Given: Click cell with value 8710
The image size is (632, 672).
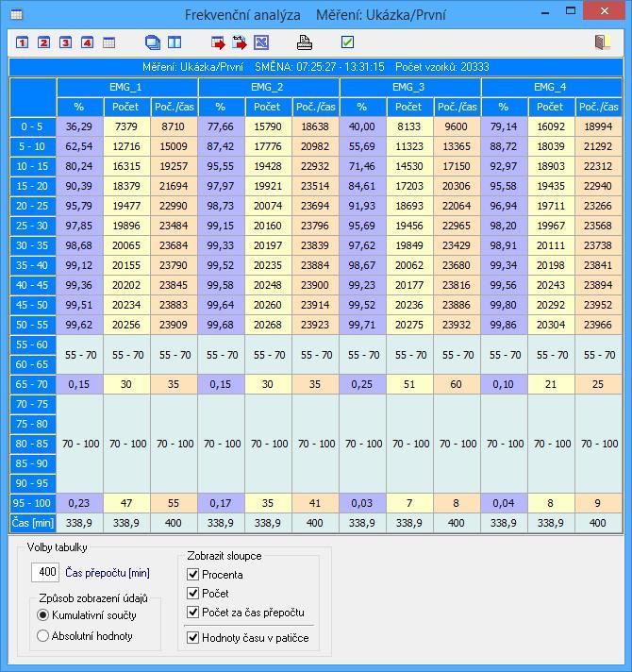Looking at the screenshot, I should pyautogui.click(x=174, y=126).
